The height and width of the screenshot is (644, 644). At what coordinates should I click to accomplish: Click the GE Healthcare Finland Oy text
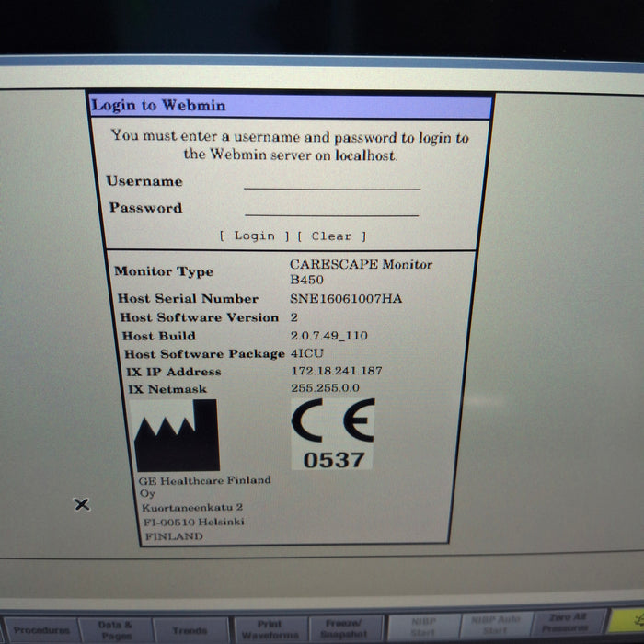[204, 487]
